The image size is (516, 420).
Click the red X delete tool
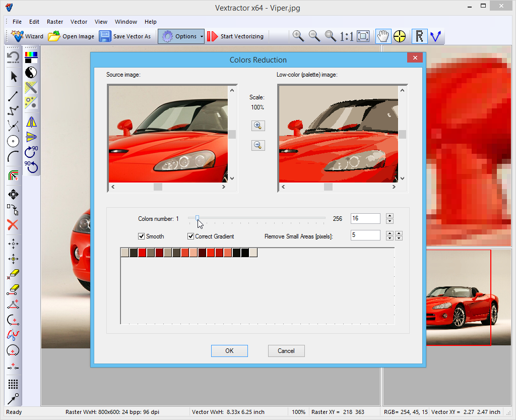13,224
